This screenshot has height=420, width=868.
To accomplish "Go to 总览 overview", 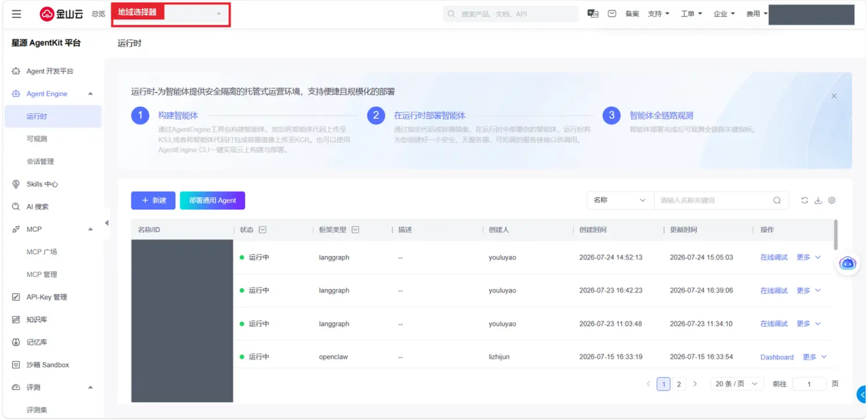I will [98, 14].
